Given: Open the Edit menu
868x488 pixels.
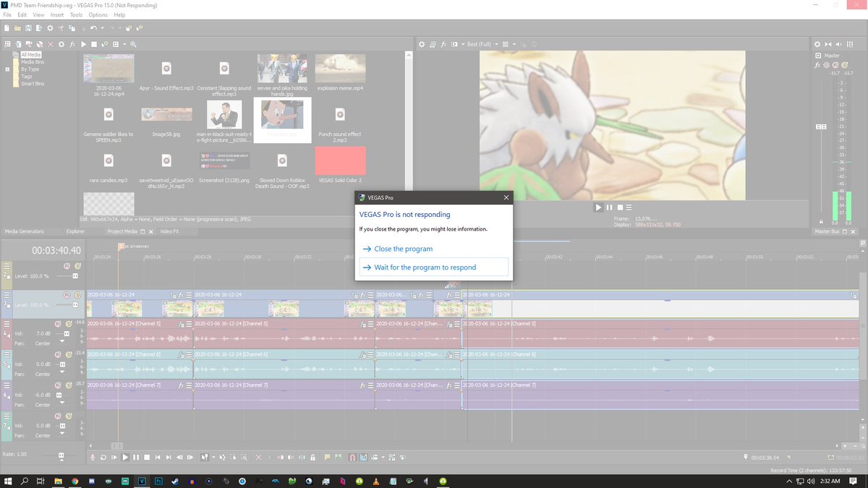Looking at the screenshot, I should (x=22, y=14).
